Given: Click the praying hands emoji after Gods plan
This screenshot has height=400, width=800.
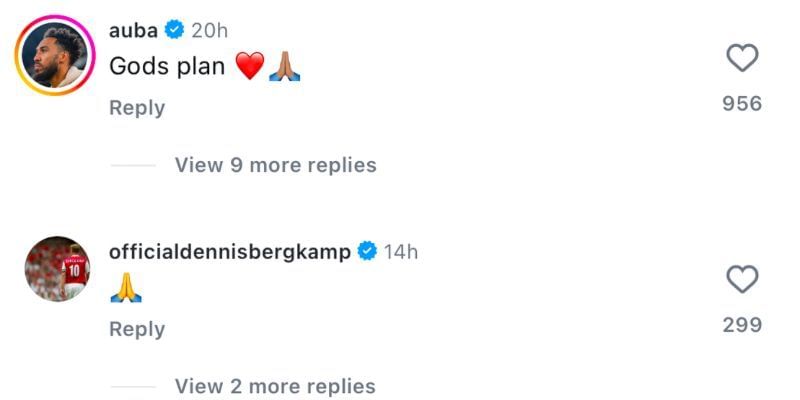Looking at the screenshot, I should point(285,67).
